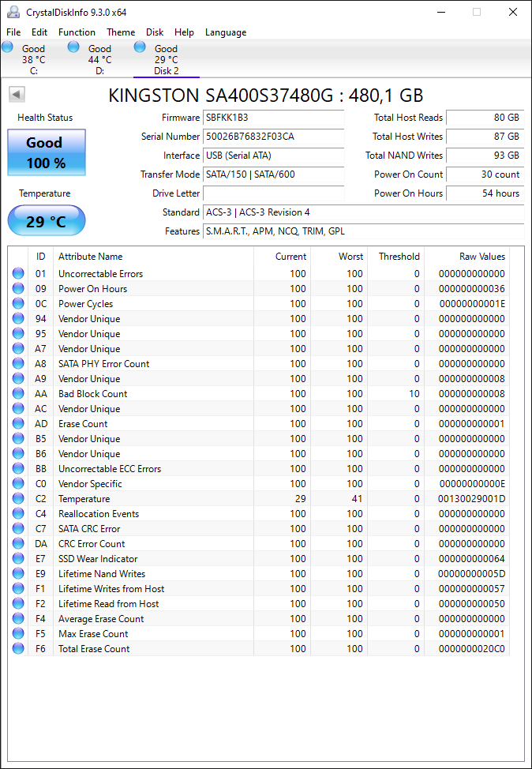Image resolution: width=532 pixels, height=769 pixels.
Task: Click status orb for Lifetime Nand Writes
Action: coord(18,573)
